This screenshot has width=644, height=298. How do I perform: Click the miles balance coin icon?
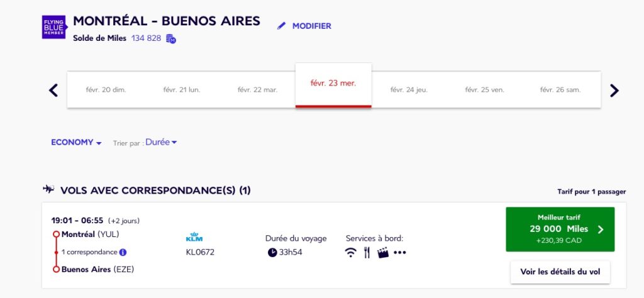pyautogui.click(x=171, y=39)
